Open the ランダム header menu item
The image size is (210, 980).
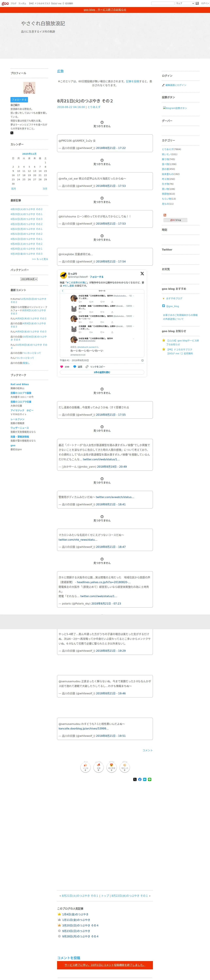coord(22,3)
